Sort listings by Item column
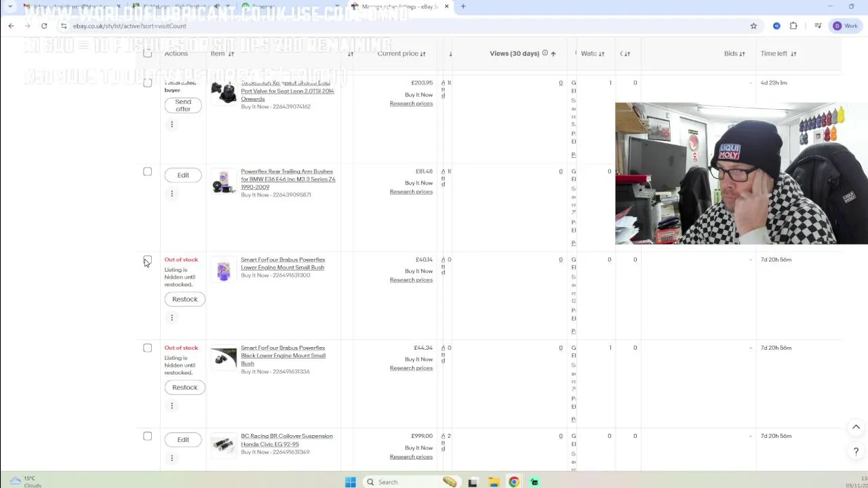This screenshot has height=488, width=868. coord(222,54)
